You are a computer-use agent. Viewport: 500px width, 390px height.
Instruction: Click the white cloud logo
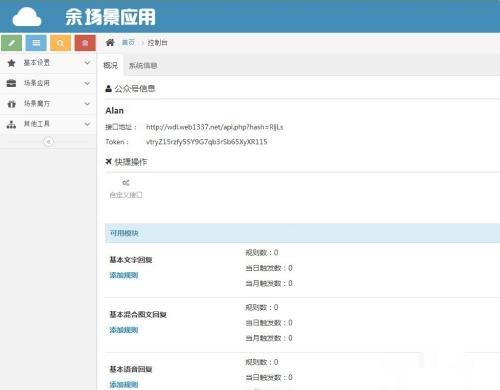(27, 17)
